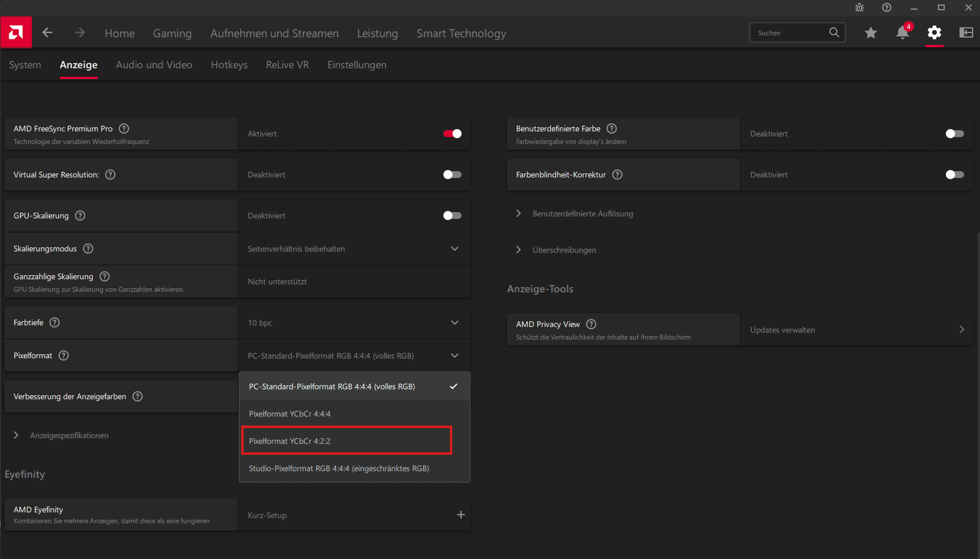Click the Kurz-Setup plus button
This screenshot has height=559, width=980.
coord(460,515)
